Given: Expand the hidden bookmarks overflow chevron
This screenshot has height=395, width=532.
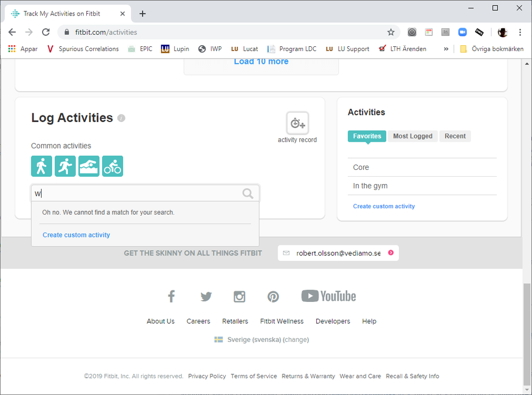Looking at the screenshot, I should (x=446, y=49).
